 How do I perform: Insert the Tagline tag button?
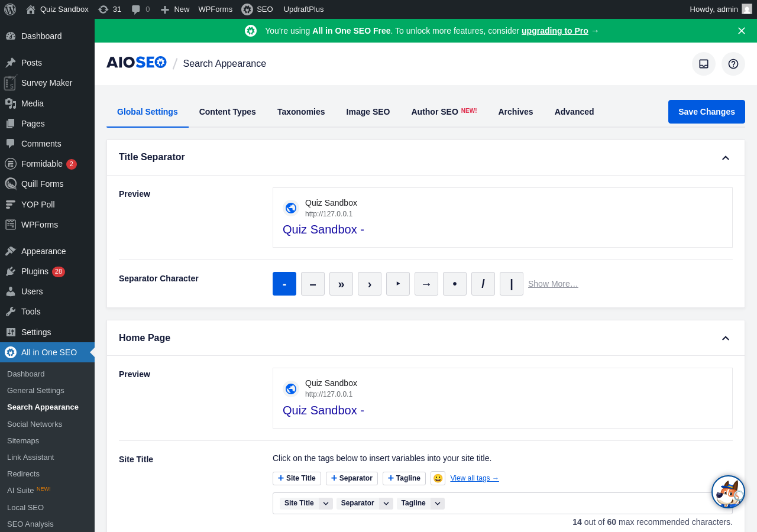(404, 478)
